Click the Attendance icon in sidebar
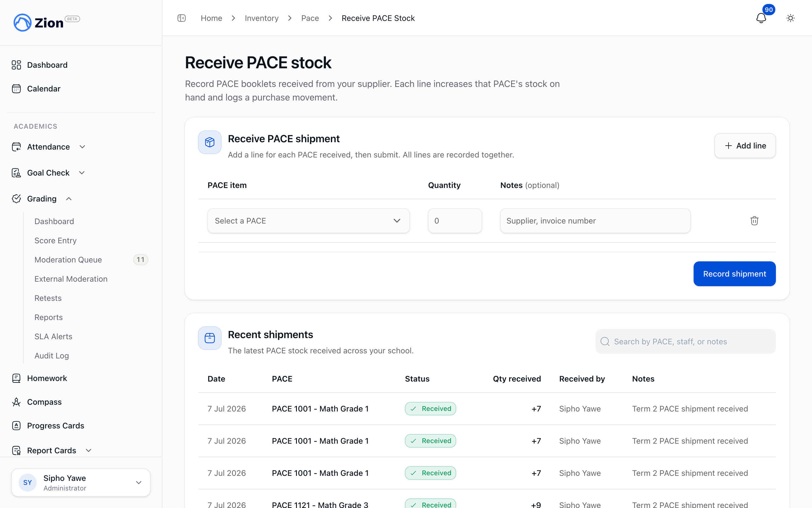The width and height of the screenshot is (812, 508). click(16, 147)
